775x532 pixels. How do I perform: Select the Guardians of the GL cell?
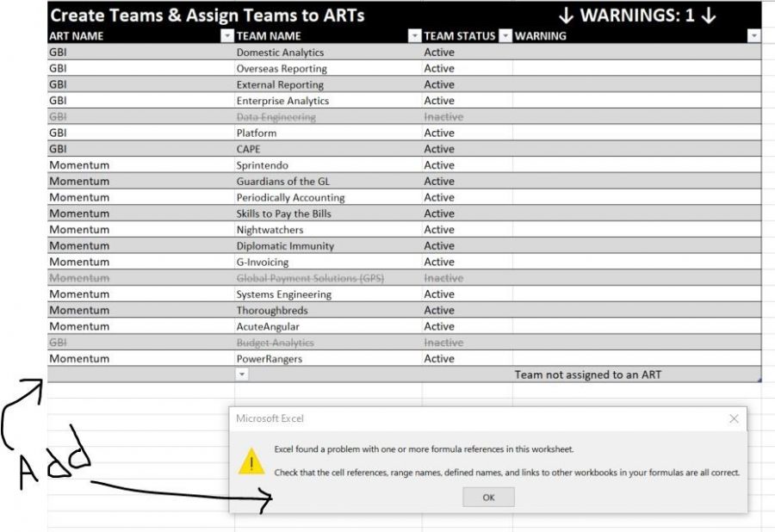pos(328,182)
